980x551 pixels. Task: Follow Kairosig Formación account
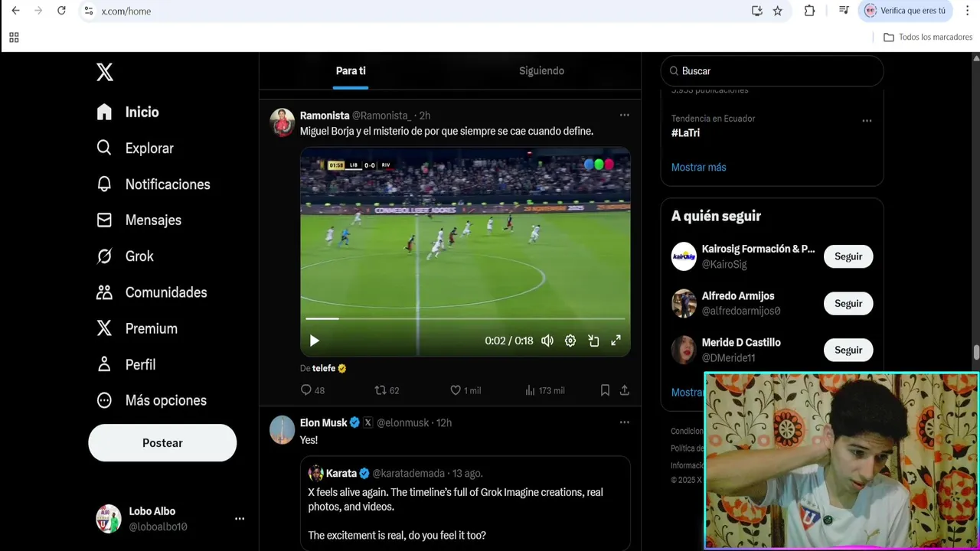click(848, 256)
